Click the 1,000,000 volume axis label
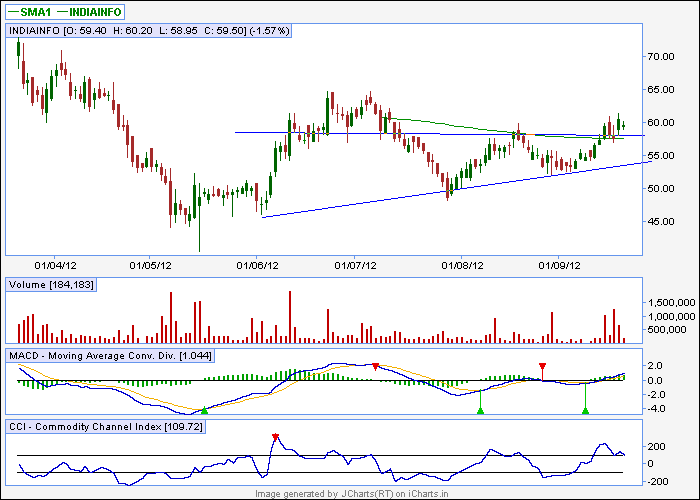Screen dimensions: 700x500 point(671,317)
